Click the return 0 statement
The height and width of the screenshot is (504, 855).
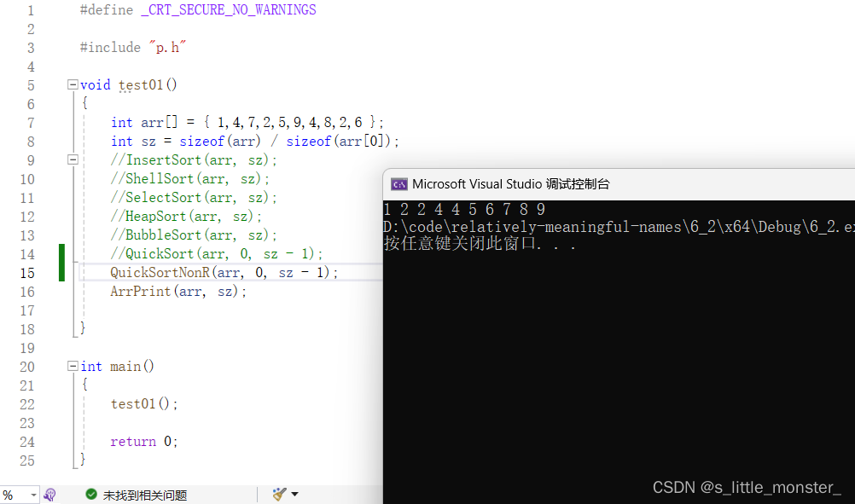coord(143,442)
